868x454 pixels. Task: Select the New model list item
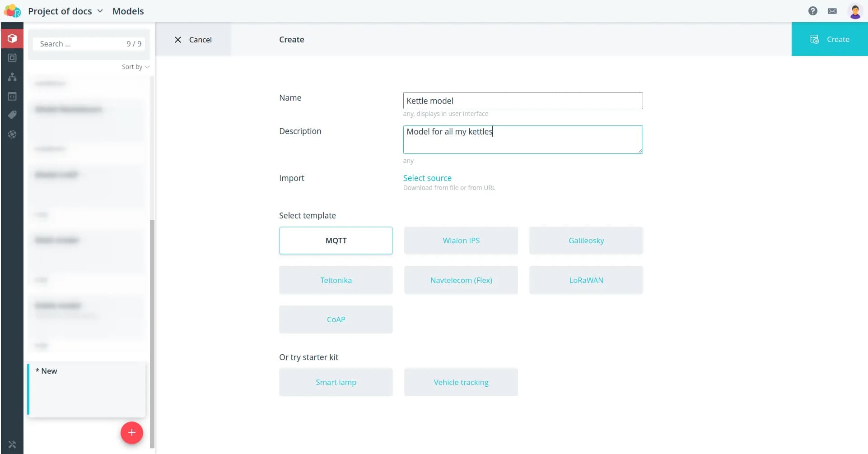pyautogui.click(x=87, y=389)
